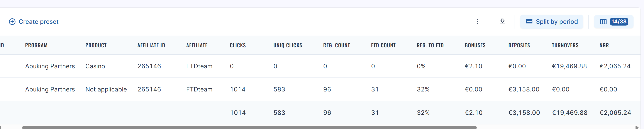Sort by the FTD COUNT column header
Image resolution: width=644 pixels, height=129 pixels.
[383, 45]
